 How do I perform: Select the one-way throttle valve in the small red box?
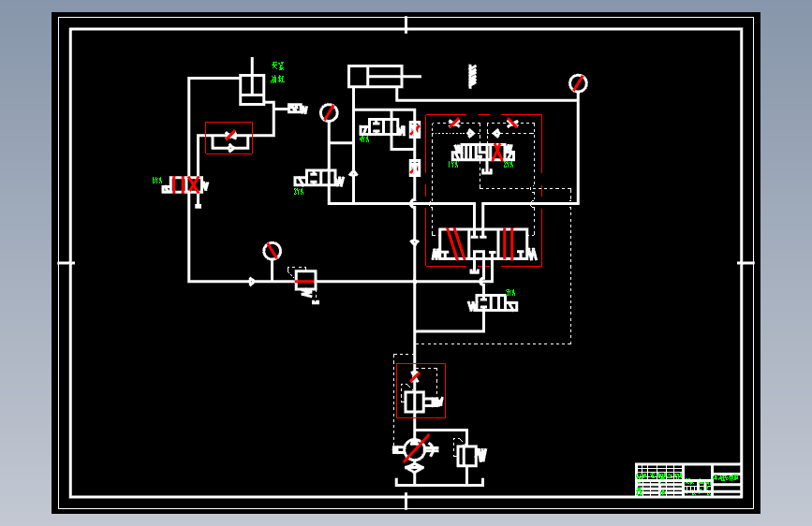(x=229, y=139)
